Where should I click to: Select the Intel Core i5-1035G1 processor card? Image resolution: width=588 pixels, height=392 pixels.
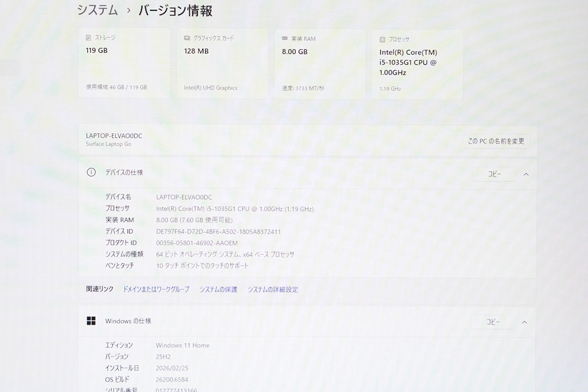tap(417, 64)
